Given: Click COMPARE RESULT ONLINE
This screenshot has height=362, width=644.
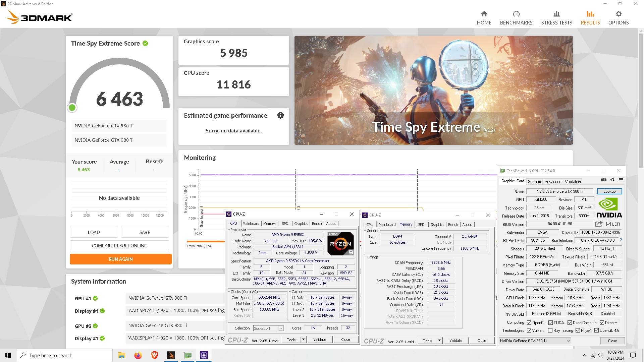Looking at the screenshot, I should [x=119, y=246].
